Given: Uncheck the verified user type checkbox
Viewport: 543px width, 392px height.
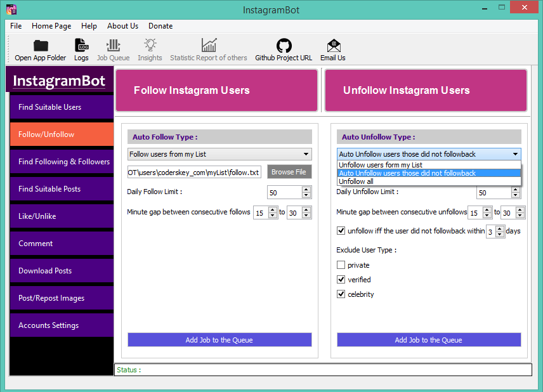Looking at the screenshot, I should point(341,280).
